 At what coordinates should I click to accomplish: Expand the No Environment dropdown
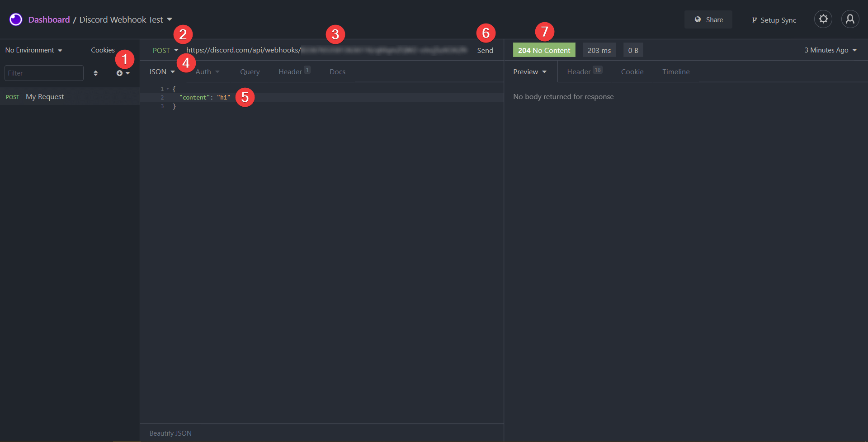[33, 50]
